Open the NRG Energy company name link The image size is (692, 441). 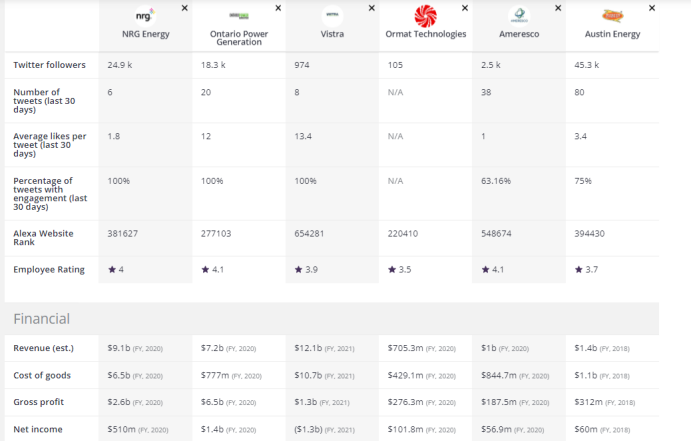tap(145, 34)
